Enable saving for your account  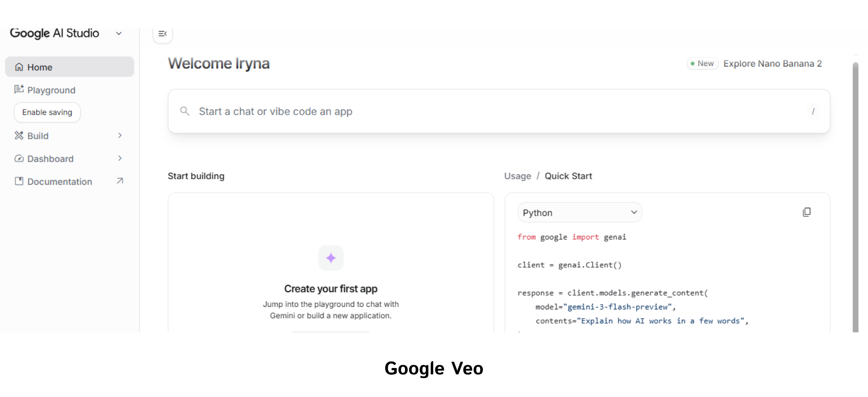tap(47, 112)
